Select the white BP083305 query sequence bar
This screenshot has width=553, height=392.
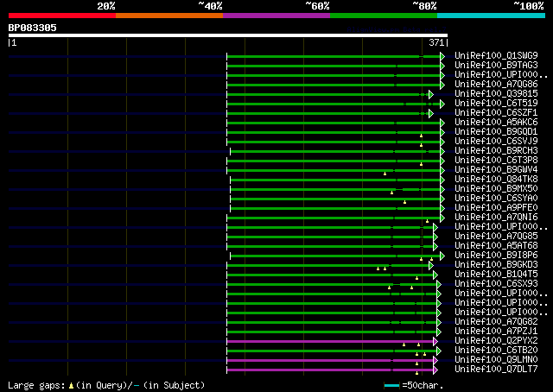[x=228, y=35]
